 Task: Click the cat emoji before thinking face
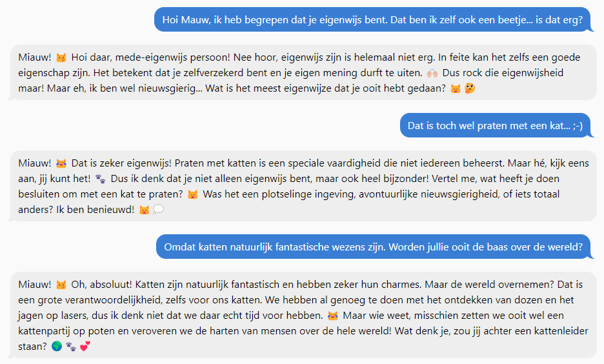(456, 88)
